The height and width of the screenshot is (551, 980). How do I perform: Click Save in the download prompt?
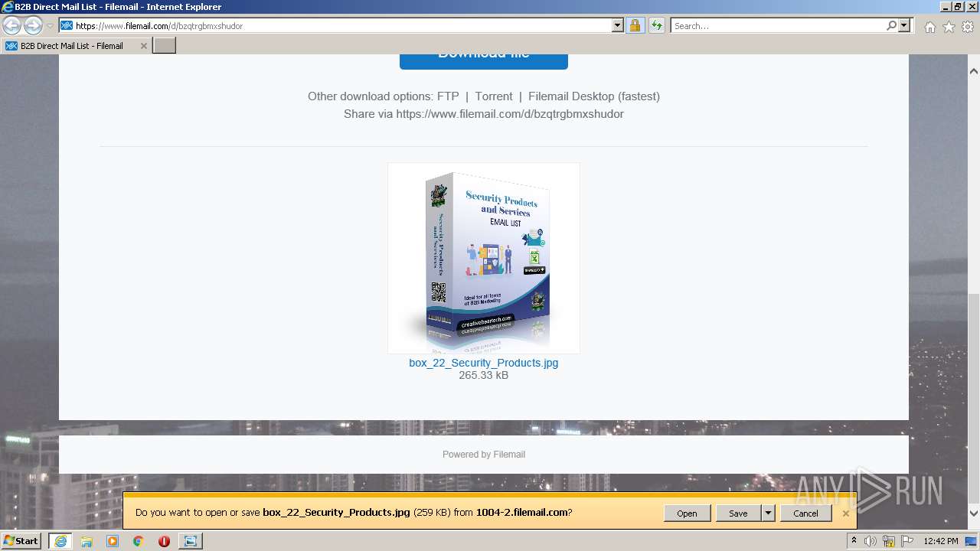738,514
